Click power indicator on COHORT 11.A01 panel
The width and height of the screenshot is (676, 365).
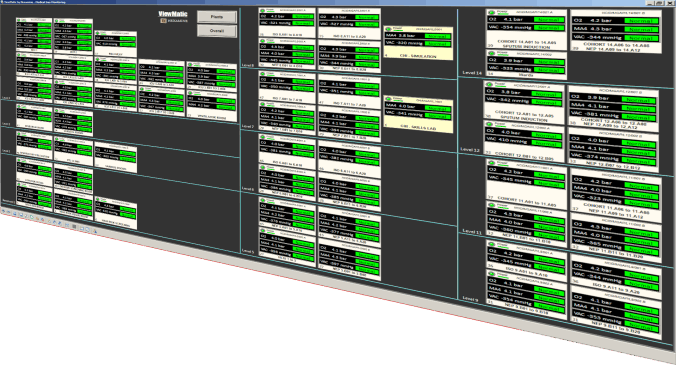[x=491, y=163]
